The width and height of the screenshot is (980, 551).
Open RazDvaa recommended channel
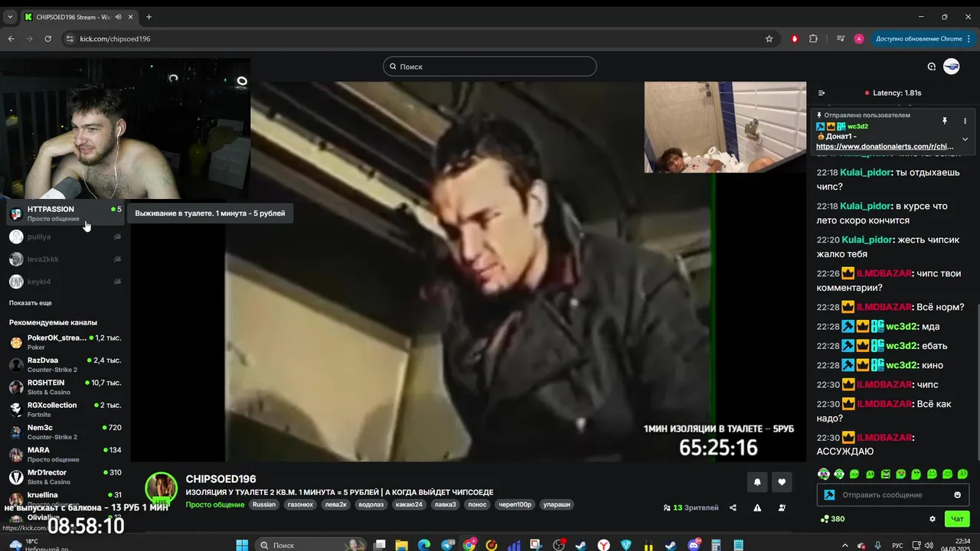(65, 364)
